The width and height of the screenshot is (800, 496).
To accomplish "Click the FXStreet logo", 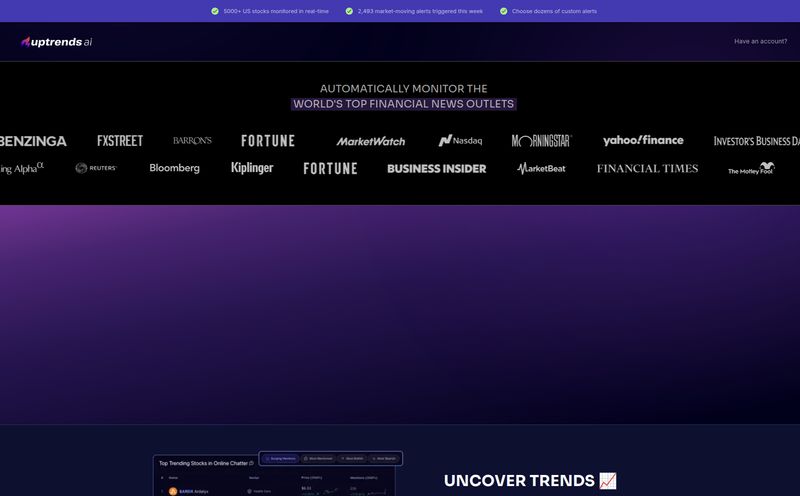I will coord(120,141).
